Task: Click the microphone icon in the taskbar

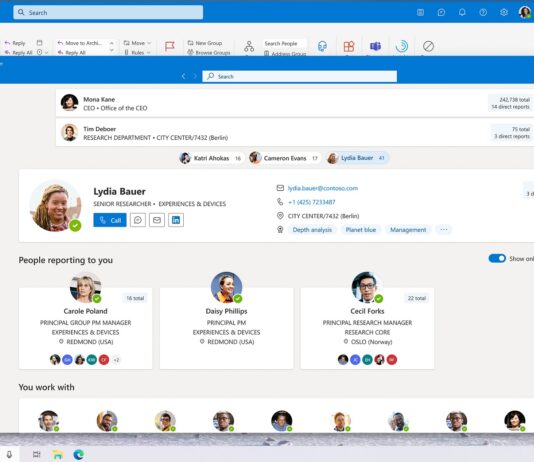Action: point(10,455)
